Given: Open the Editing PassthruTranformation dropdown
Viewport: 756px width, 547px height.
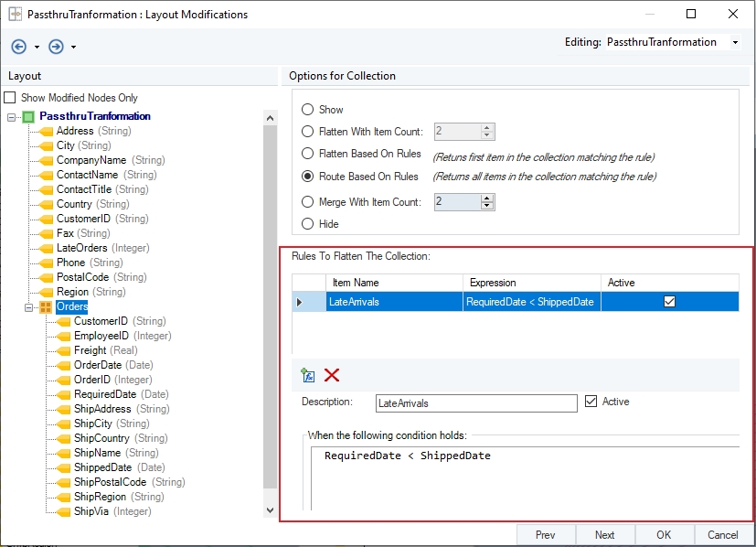Looking at the screenshot, I should (x=735, y=43).
